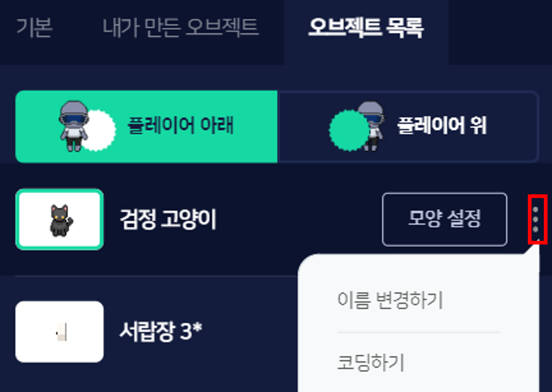Switch layer to 플레이어 위
Viewport: 552px width, 392px height.
(x=408, y=126)
